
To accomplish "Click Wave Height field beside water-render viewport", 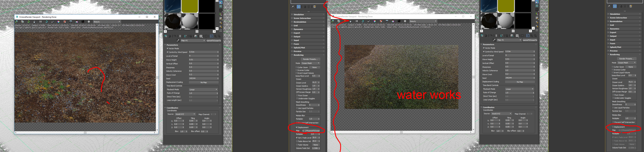I will 519,59.
